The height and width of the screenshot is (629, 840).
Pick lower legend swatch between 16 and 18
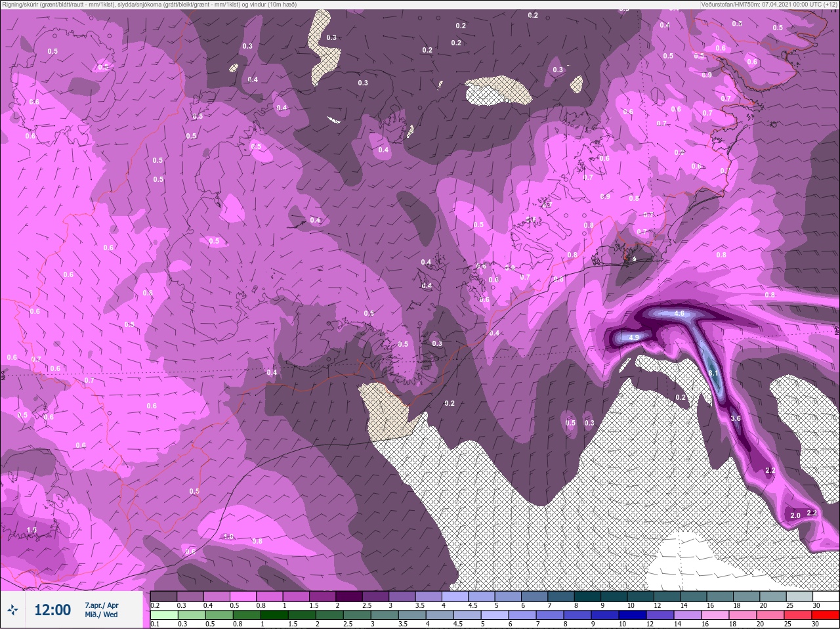tap(715, 615)
